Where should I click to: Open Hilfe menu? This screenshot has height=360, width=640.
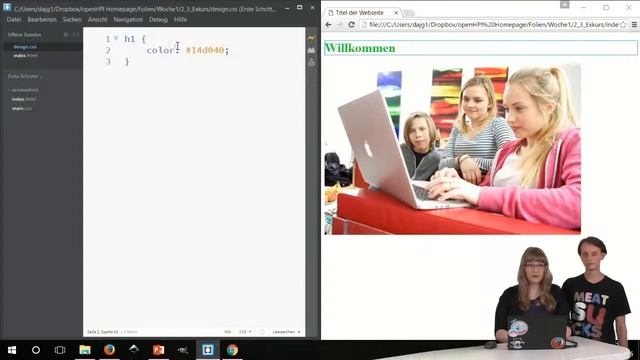click(180, 20)
